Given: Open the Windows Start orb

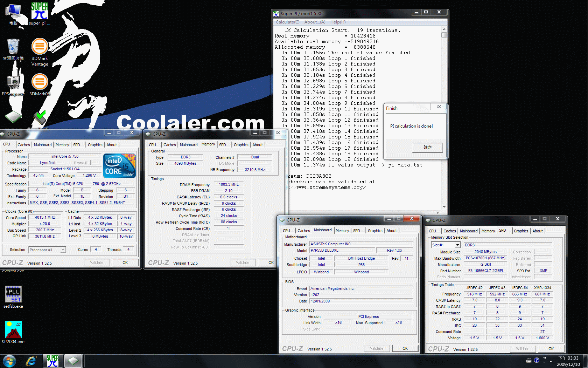Looking at the screenshot, I should (x=9, y=361).
